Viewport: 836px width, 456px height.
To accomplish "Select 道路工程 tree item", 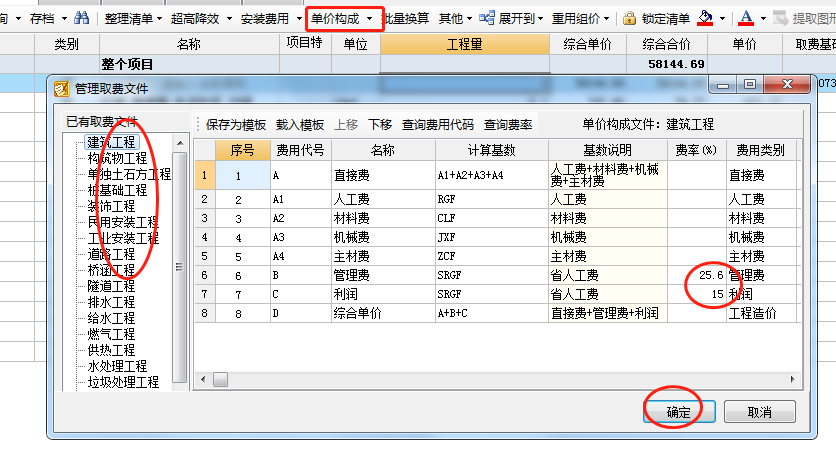I will 111,254.
